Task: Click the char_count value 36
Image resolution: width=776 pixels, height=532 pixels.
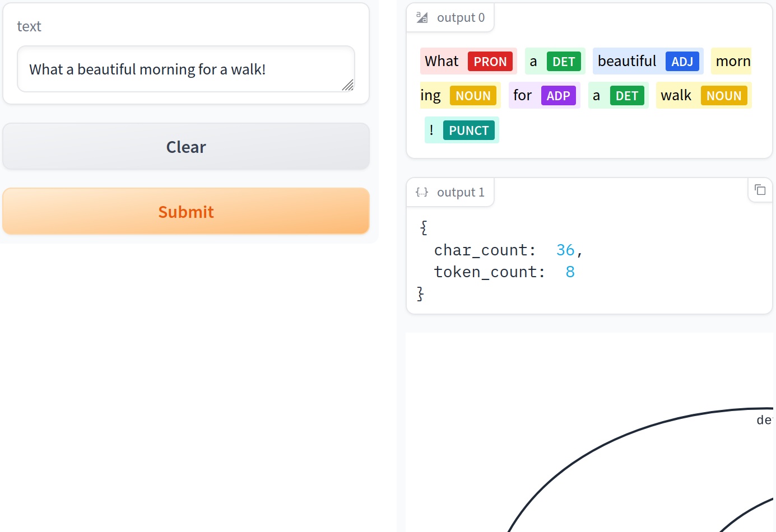Action: coord(565,250)
